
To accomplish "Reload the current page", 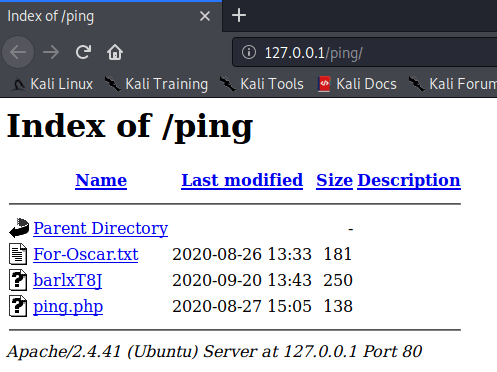I will click(83, 52).
